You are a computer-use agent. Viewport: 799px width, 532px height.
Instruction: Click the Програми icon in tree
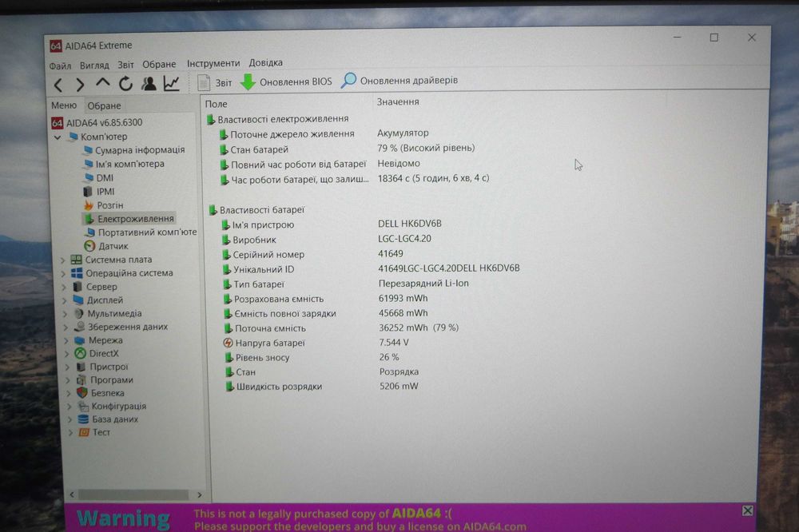pyautogui.click(x=81, y=380)
